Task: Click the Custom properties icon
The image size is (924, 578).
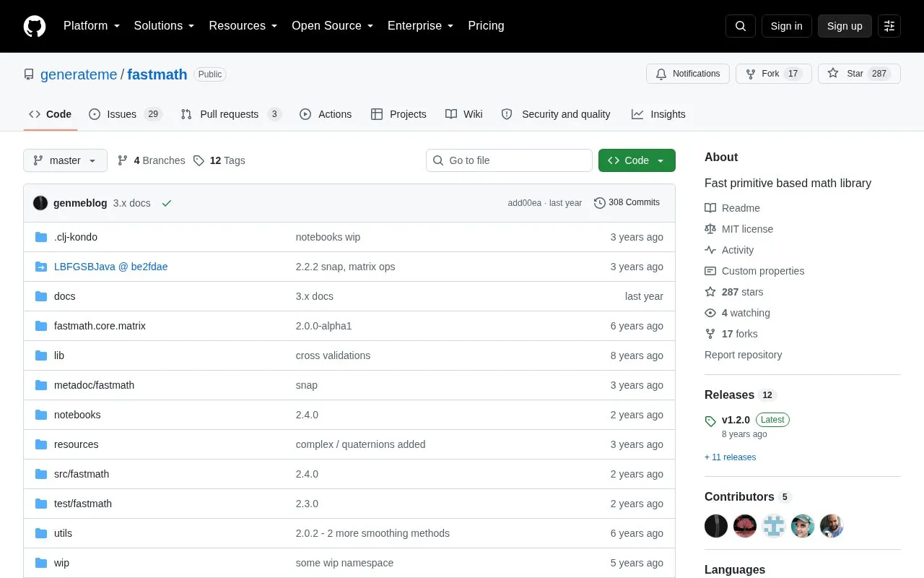Action: [710, 271]
